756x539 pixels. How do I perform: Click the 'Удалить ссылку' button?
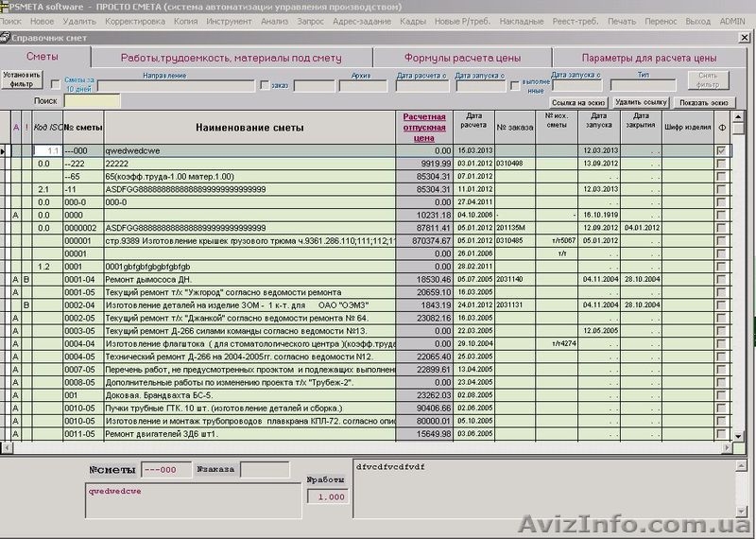(641, 101)
